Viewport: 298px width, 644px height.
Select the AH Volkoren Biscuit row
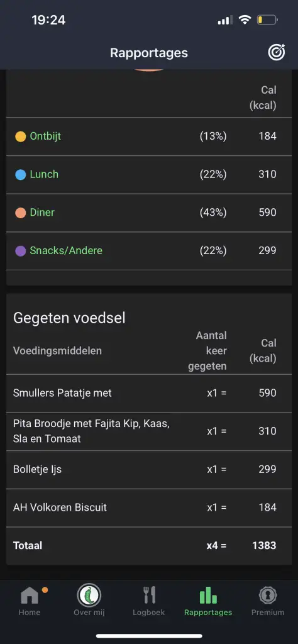149,508
